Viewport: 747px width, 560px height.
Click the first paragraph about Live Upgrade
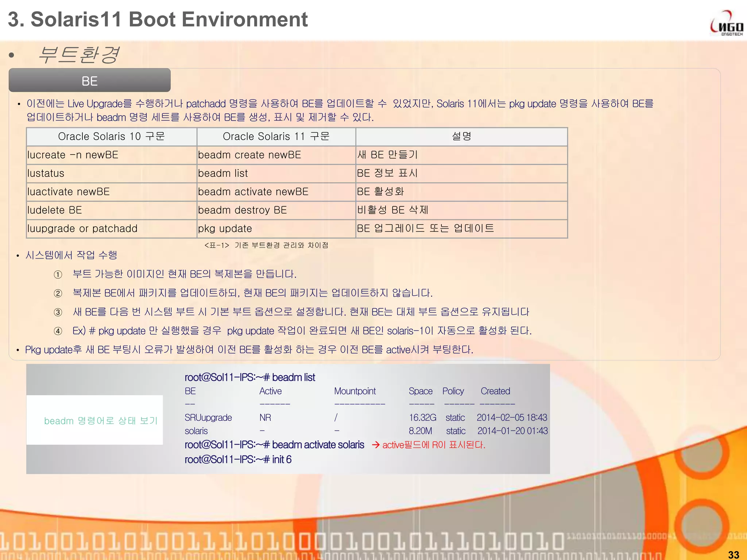(340, 110)
